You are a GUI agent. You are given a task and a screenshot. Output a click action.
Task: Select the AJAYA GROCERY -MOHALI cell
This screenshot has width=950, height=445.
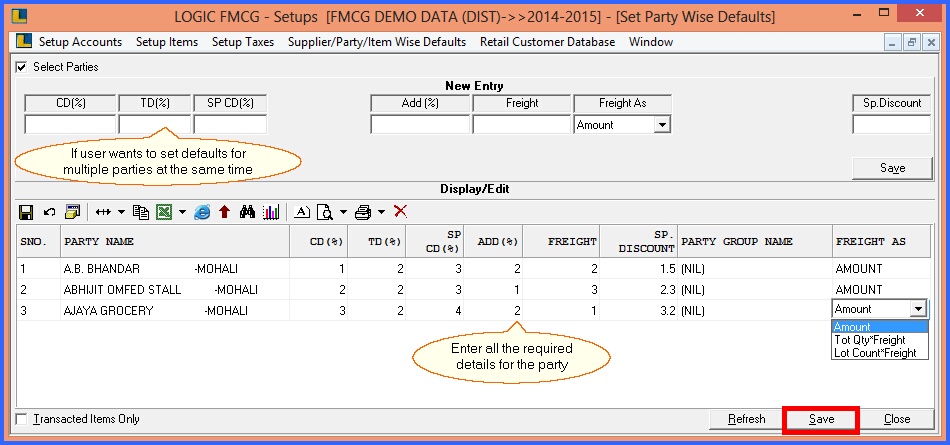coord(175,311)
